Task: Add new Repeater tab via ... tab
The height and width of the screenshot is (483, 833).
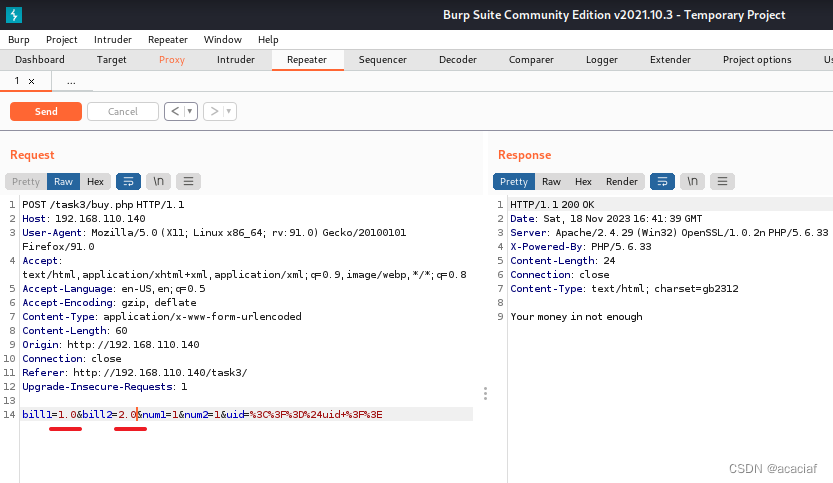Action: click(71, 81)
